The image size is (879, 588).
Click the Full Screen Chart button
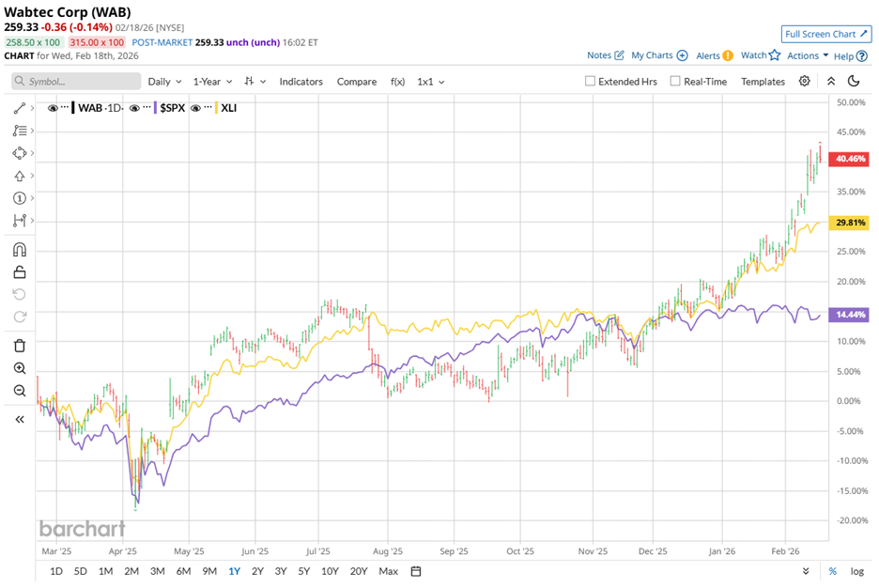pos(825,34)
